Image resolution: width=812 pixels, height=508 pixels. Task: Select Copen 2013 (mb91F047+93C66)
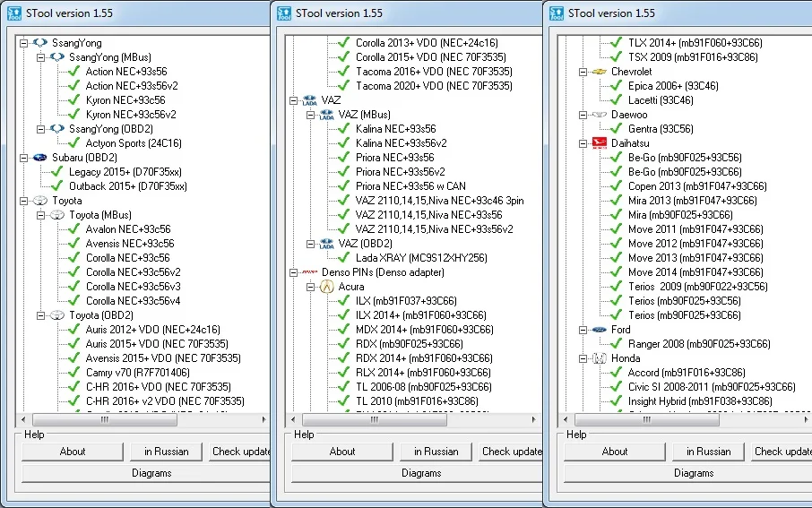[x=697, y=186]
